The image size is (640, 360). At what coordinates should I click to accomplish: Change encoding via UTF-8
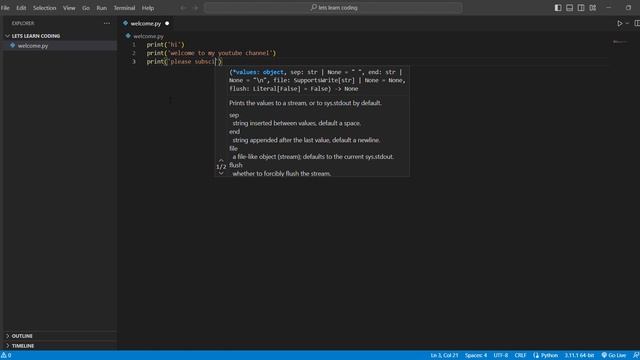(501, 356)
